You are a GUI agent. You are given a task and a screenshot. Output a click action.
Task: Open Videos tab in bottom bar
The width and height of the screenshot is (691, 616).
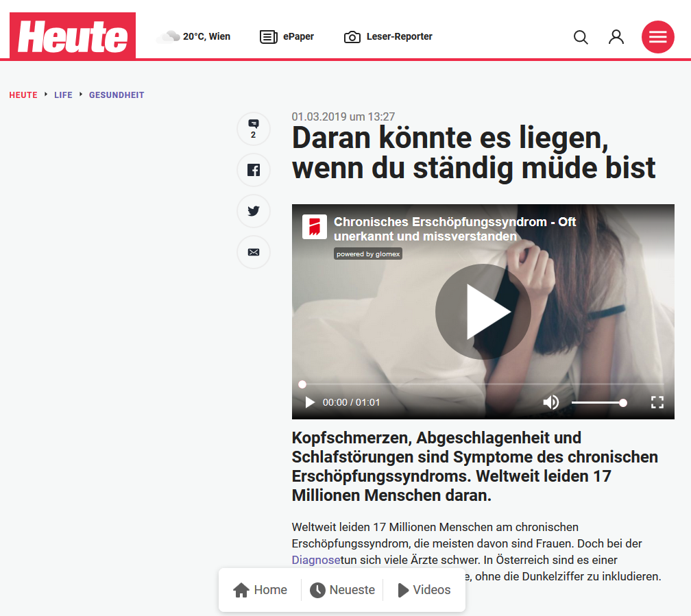pos(424,589)
